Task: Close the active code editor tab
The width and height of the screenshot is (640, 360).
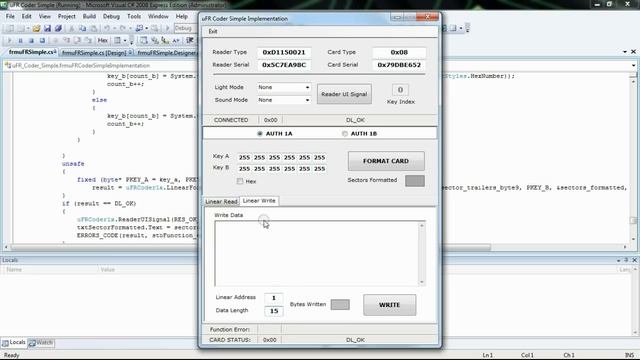Action: pos(633,51)
